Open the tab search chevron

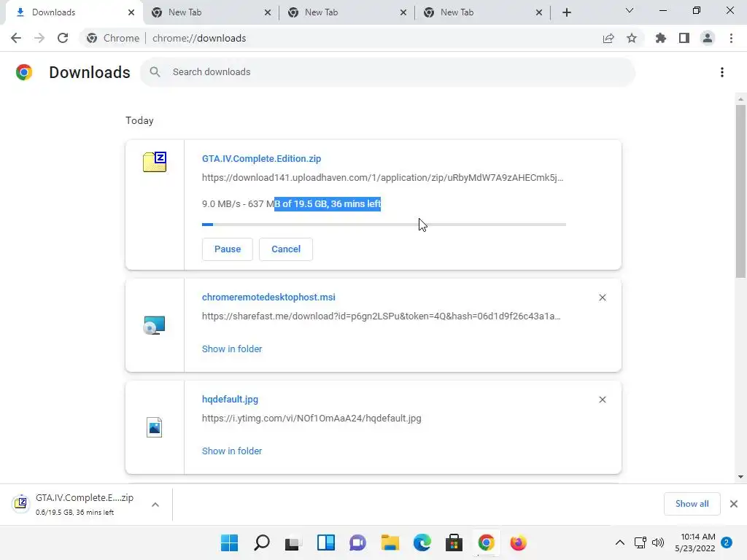pos(630,10)
